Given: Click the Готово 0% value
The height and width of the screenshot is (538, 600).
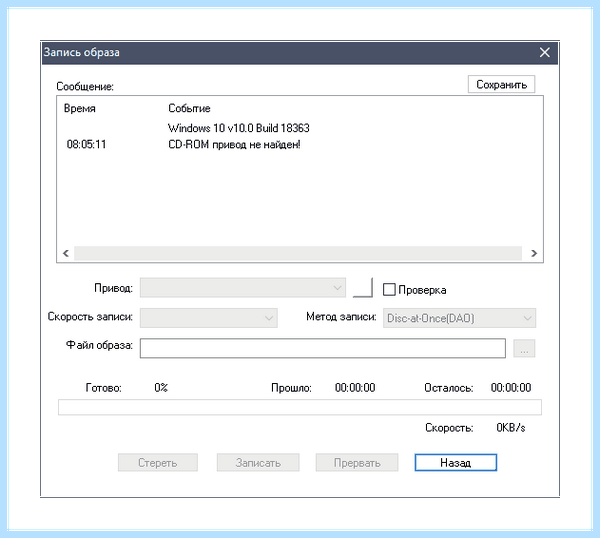Looking at the screenshot, I should [x=161, y=388].
